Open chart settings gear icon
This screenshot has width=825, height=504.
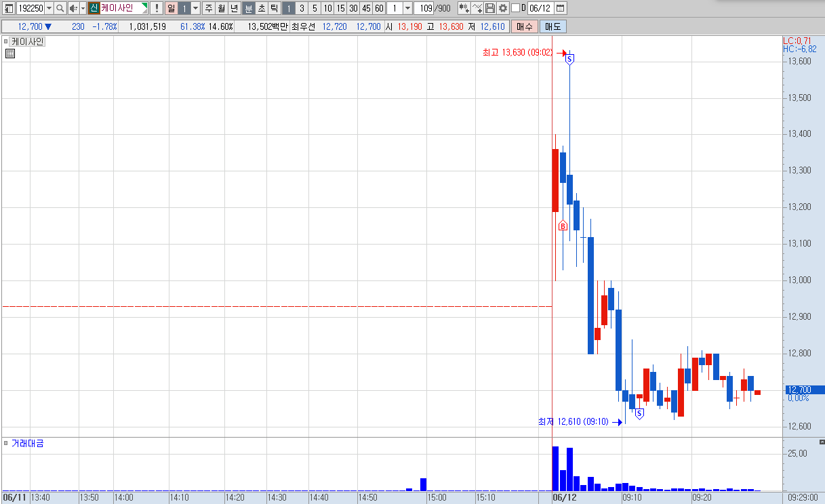[503, 8]
